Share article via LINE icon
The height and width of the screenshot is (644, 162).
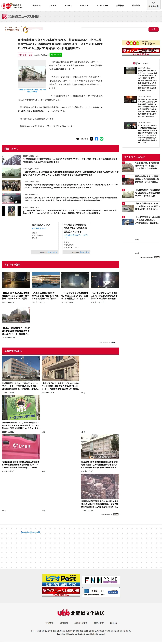tap(102, 139)
